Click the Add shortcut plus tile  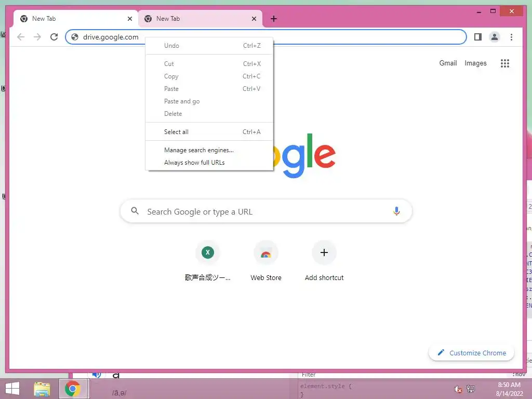click(x=324, y=252)
